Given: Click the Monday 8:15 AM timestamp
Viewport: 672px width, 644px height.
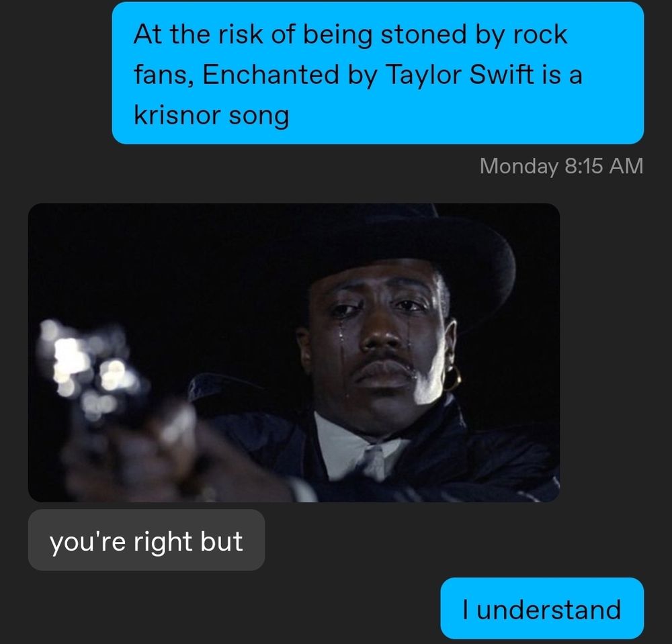Looking at the screenshot, I should click(x=561, y=166).
